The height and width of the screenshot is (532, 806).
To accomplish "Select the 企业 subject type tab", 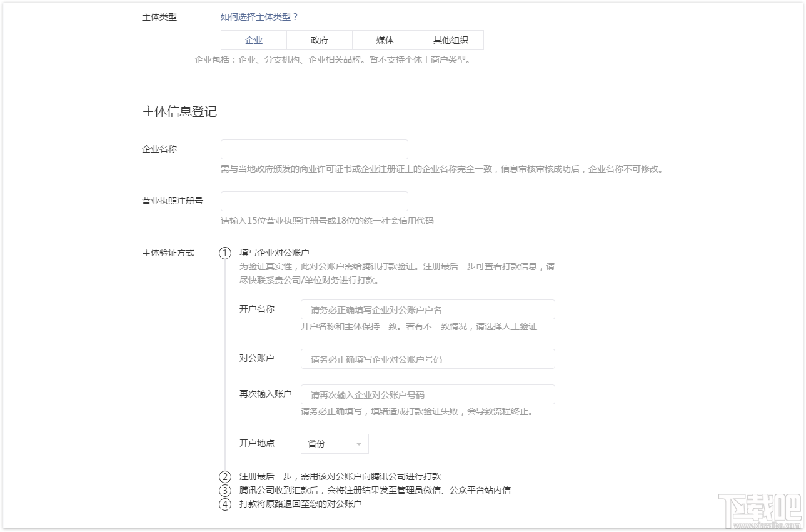I will tap(253, 39).
